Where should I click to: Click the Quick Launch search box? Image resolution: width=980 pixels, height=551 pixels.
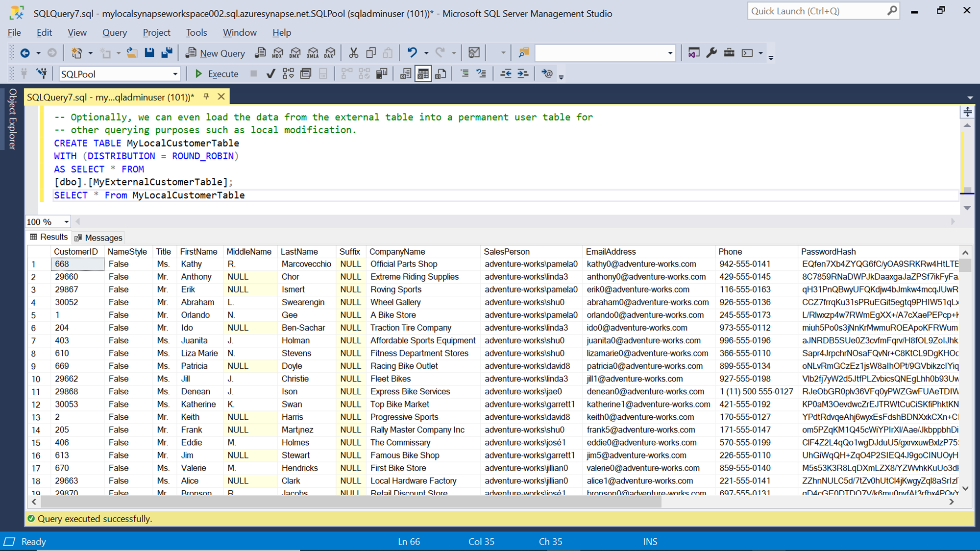click(x=816, y=11)
